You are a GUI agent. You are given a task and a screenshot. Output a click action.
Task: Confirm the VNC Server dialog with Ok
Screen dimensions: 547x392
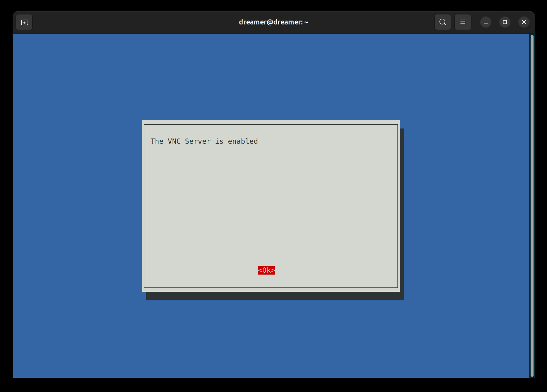click(266, 271)
